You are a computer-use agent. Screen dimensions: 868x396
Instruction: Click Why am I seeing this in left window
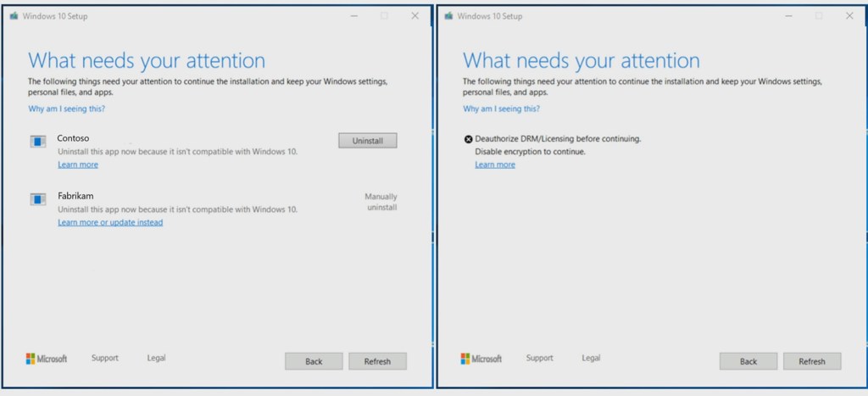pos(66,109)
